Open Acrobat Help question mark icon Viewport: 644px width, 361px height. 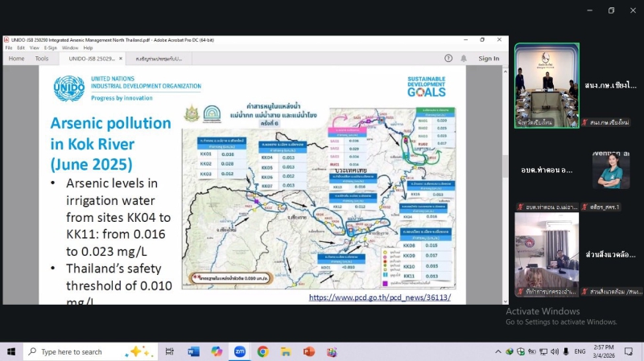pyautogui.click(x=448, y=59)
